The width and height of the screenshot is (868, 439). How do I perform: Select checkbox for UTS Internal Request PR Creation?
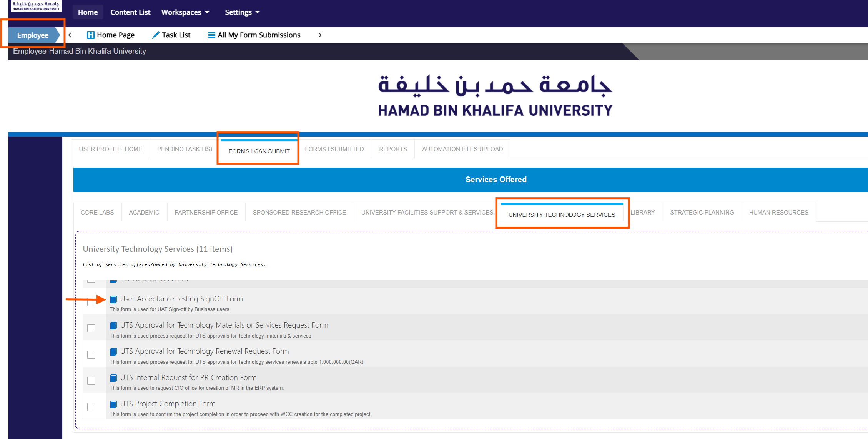click(x=91, y=381)
